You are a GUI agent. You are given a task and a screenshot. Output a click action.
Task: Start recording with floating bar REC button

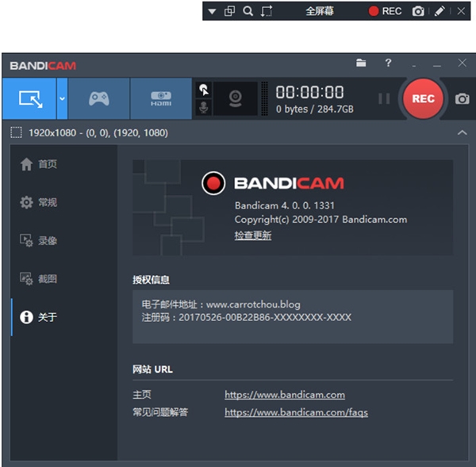pos(385,11)
